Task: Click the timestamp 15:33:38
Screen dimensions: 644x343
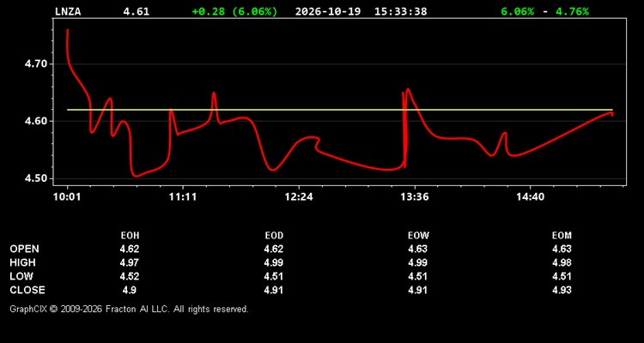Action: 400,11
